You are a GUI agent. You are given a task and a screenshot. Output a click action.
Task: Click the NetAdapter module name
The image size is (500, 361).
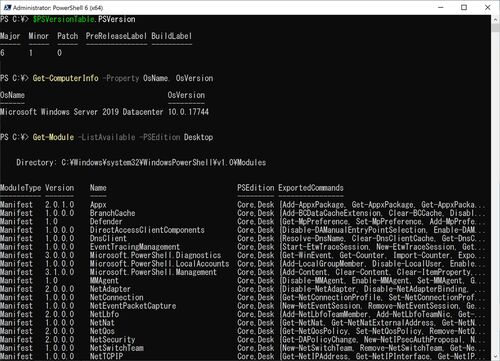tap(110, 289)
